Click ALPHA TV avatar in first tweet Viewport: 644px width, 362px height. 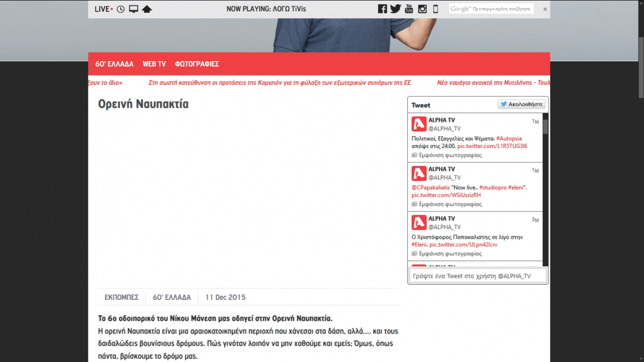click(419, 124)
